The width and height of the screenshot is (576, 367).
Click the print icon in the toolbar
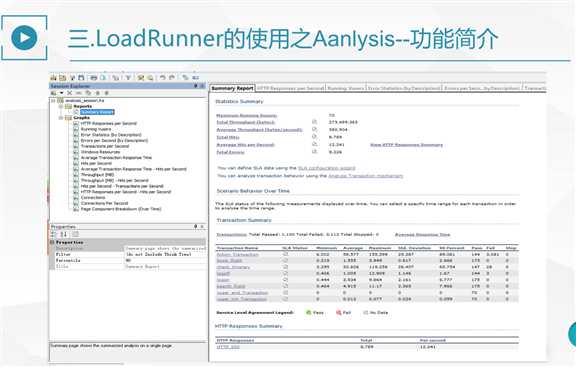click(x=94, y=78)
